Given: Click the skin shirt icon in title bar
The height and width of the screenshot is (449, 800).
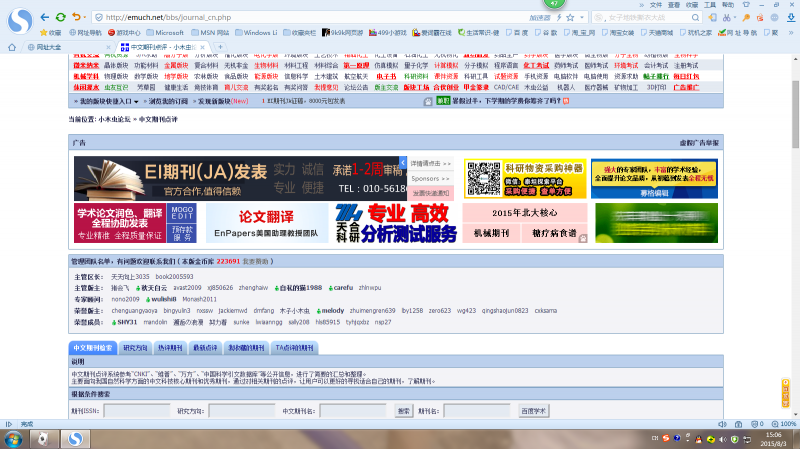Looking at the screenshot, I should click(x=746, y=5).
